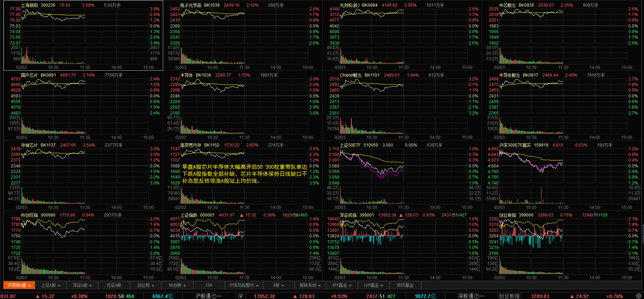Screen dimensions: 644x299
Task: Expand the 沪深风险警示 tab arrow
Action: [x=257, y=286]
